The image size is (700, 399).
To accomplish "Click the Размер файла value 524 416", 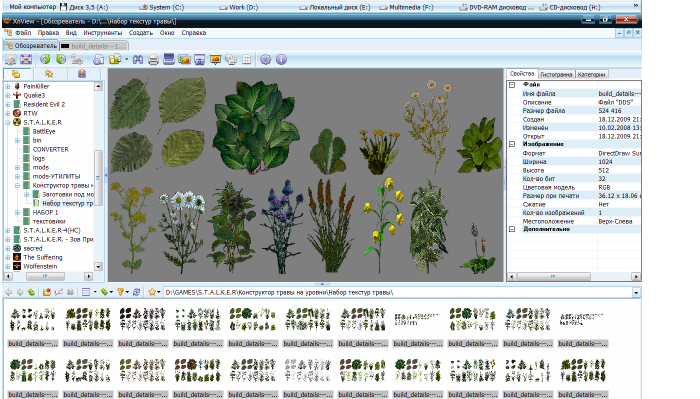I will (x=609, y=111).
